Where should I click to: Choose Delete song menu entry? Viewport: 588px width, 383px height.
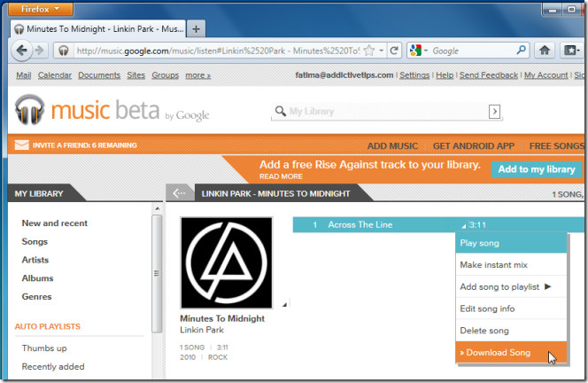coord(511,331)
